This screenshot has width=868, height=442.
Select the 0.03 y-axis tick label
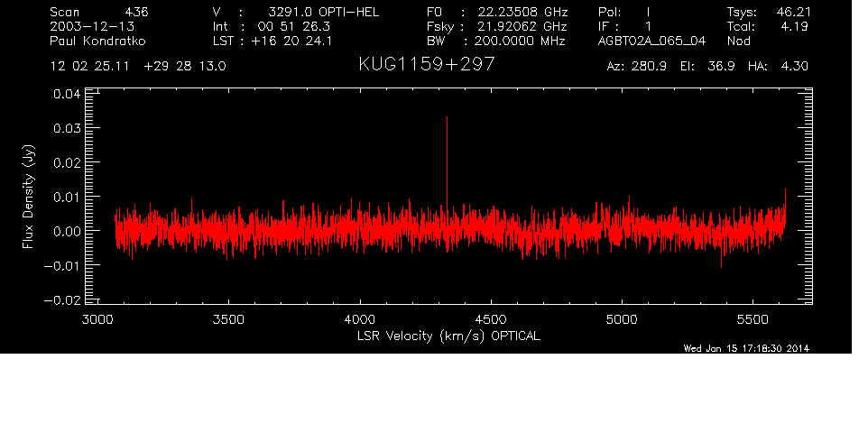[67, 128]
